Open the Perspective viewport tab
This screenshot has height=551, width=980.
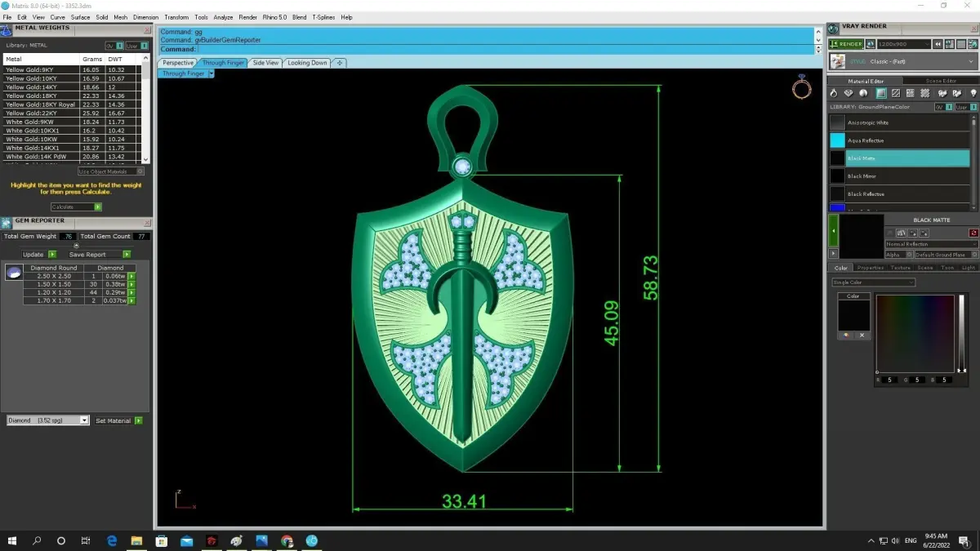(177, 63)
